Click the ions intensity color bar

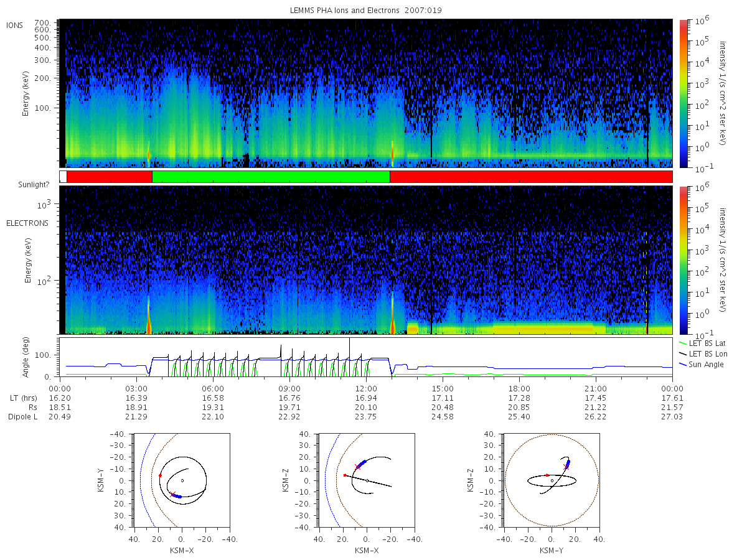(x=683, y=93)
